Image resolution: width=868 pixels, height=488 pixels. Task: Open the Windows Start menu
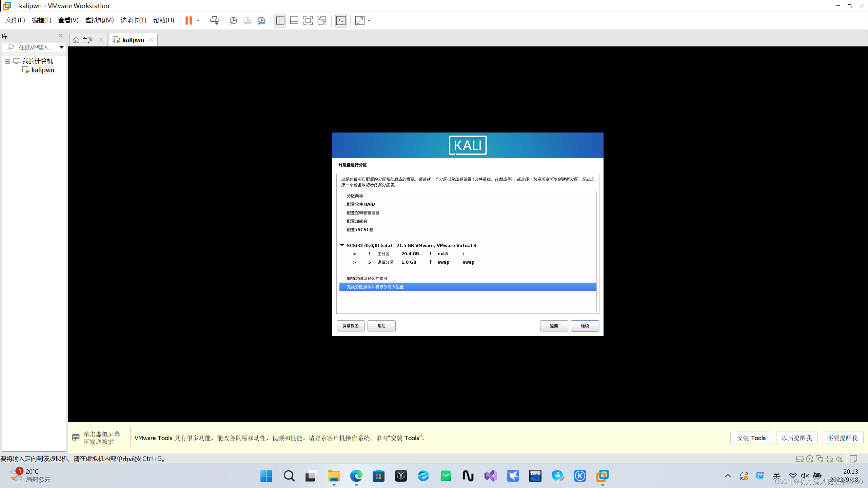coord(266,476)
